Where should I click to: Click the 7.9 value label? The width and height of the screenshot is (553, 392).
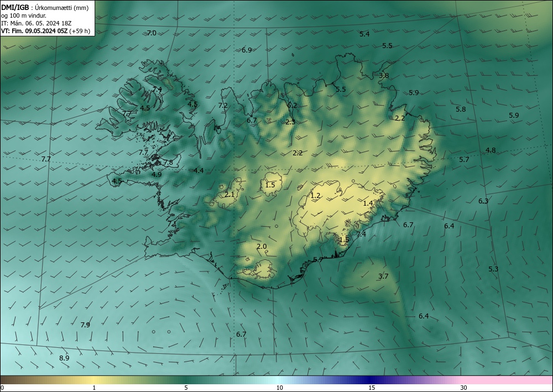point(85,325)
